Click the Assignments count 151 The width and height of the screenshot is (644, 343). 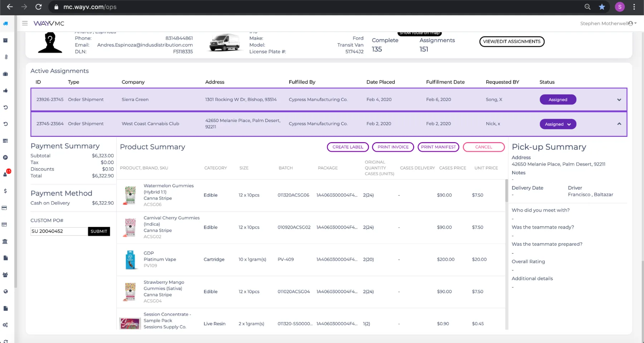[424, 49]
